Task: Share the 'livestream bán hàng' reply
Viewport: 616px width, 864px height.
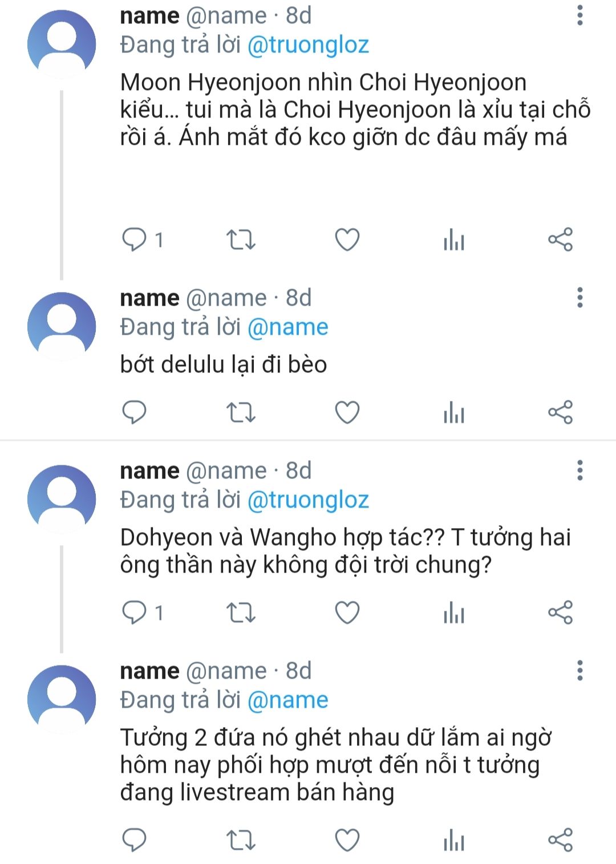Action: (x=560, y=840)
